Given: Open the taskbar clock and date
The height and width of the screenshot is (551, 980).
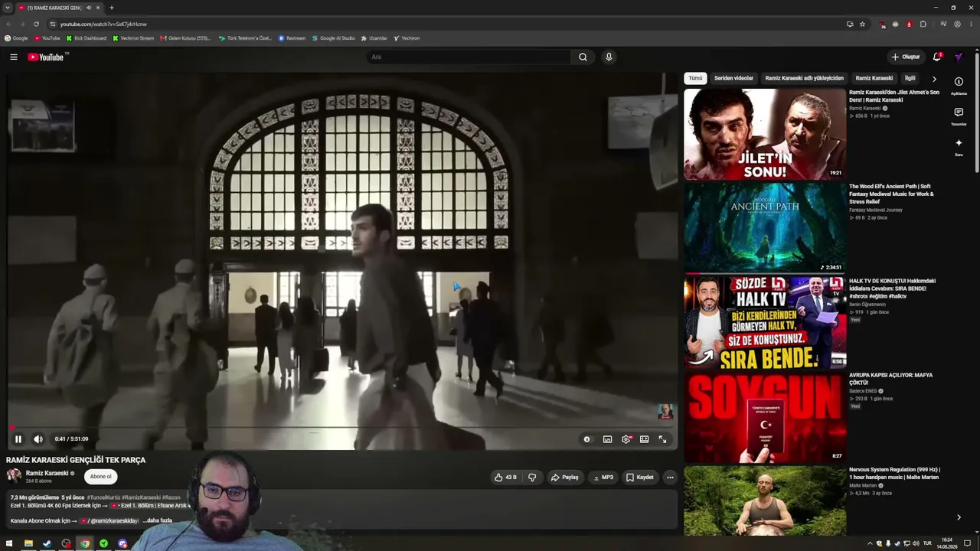Looking at the screenshot, I should (x=947, y=543).
